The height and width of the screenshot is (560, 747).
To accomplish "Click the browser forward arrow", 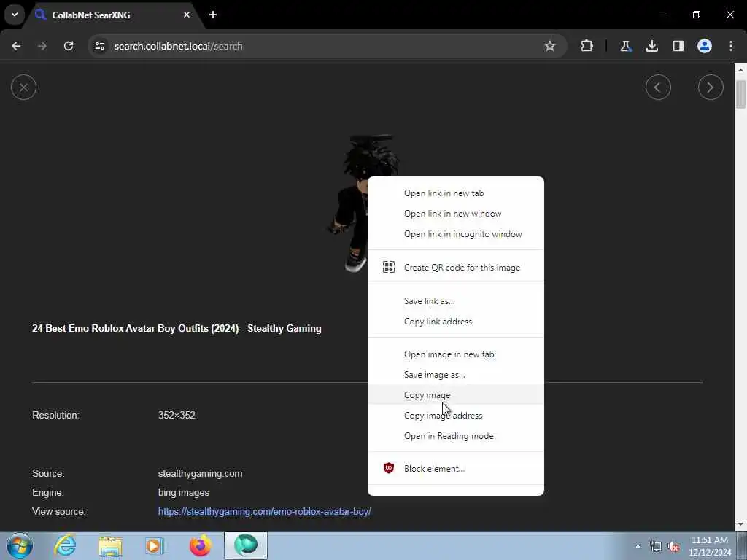I will click(42, 46).
